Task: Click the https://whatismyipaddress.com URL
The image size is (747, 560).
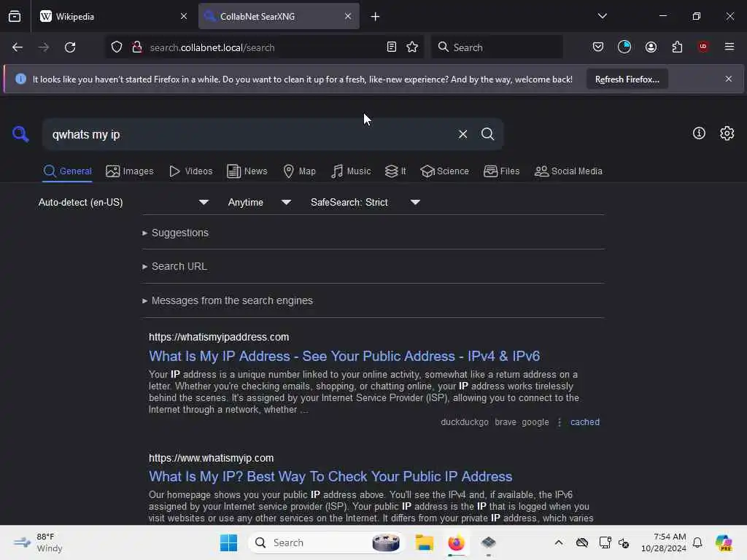Action: coord(219,337)
